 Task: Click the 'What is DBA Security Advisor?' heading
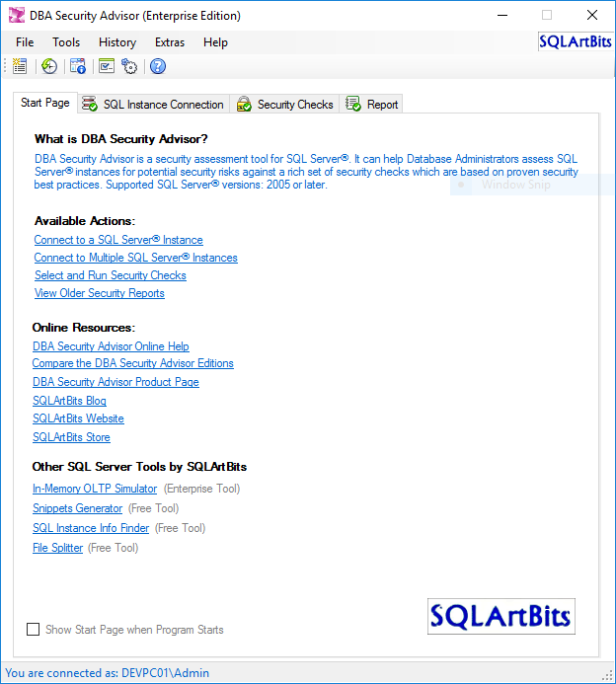121,139
